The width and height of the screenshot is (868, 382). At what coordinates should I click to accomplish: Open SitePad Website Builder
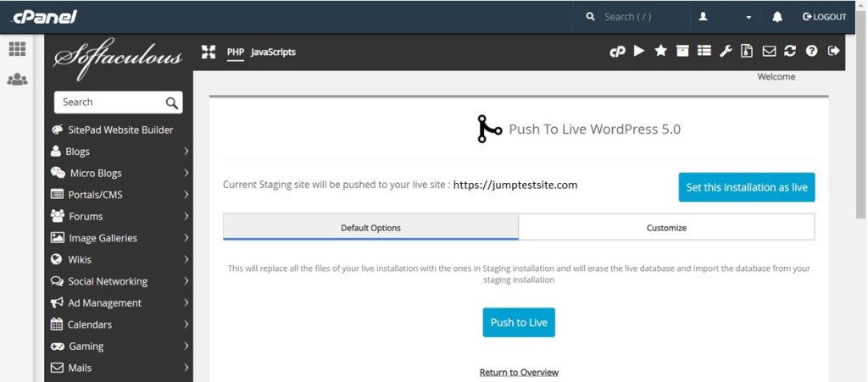120,130
